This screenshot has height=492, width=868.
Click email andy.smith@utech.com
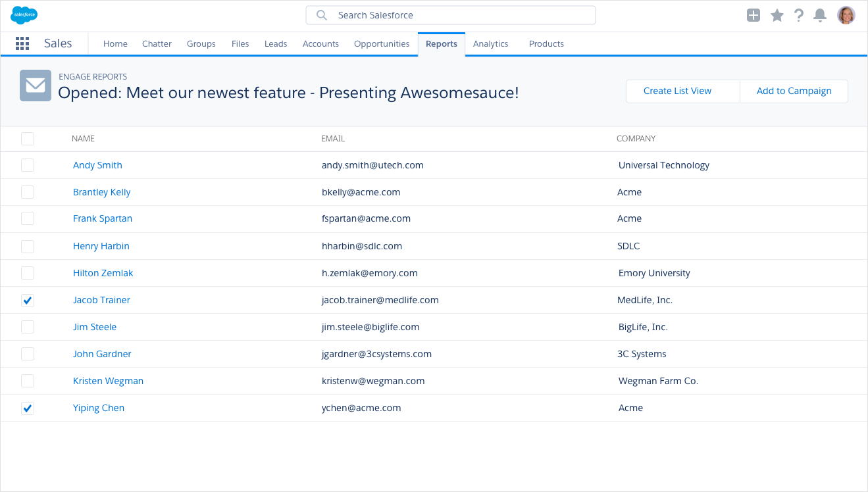372,165
